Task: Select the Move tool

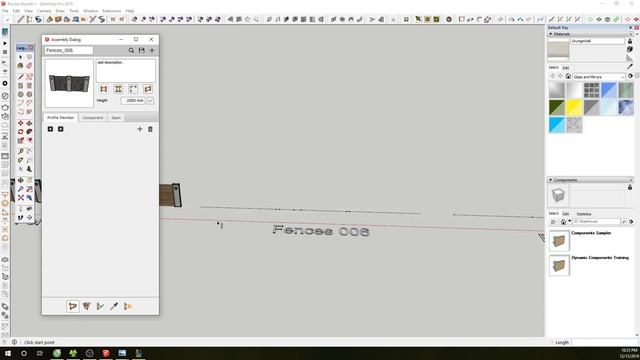Action: coord(20,123)
